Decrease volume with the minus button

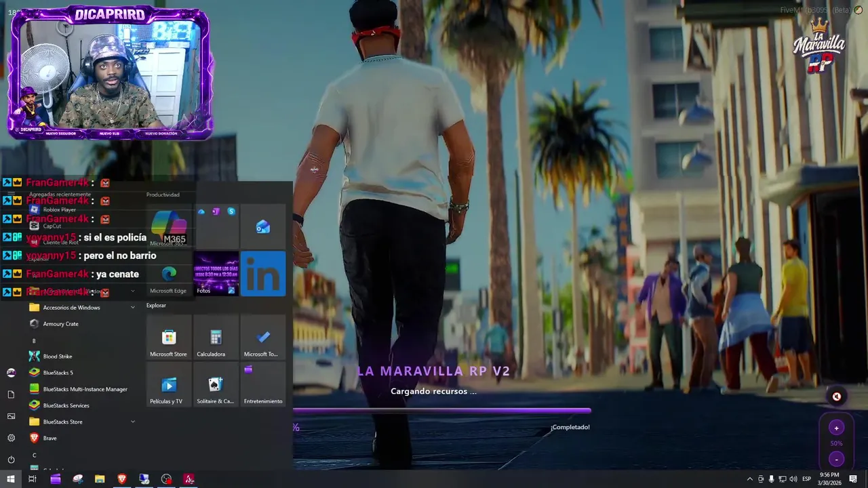836,459
